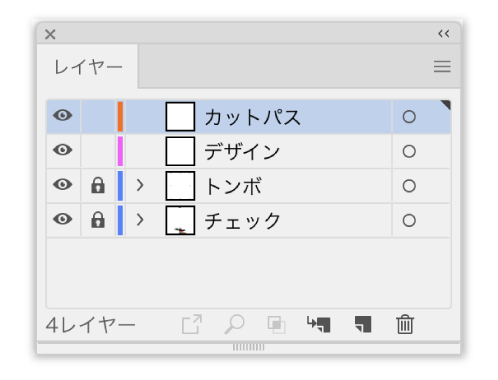Click the デザイン layer magenta color bar

point(120,151)
